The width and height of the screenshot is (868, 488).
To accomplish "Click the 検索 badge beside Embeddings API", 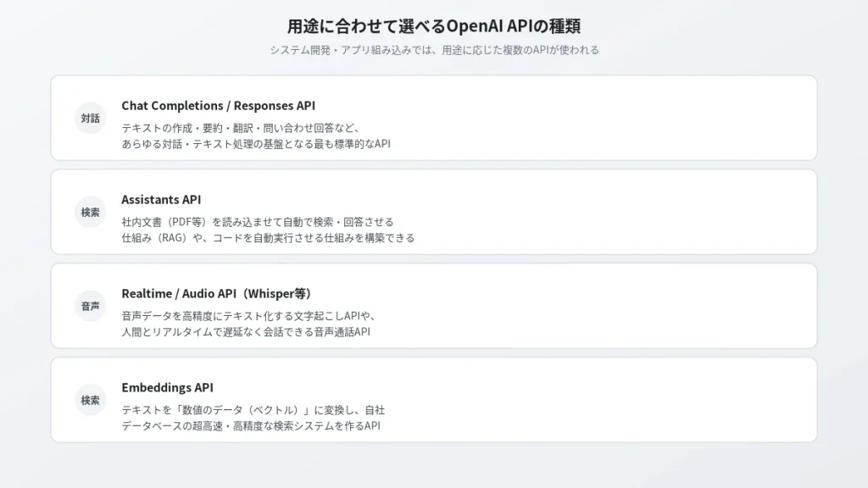I will (x=90, y=400).
